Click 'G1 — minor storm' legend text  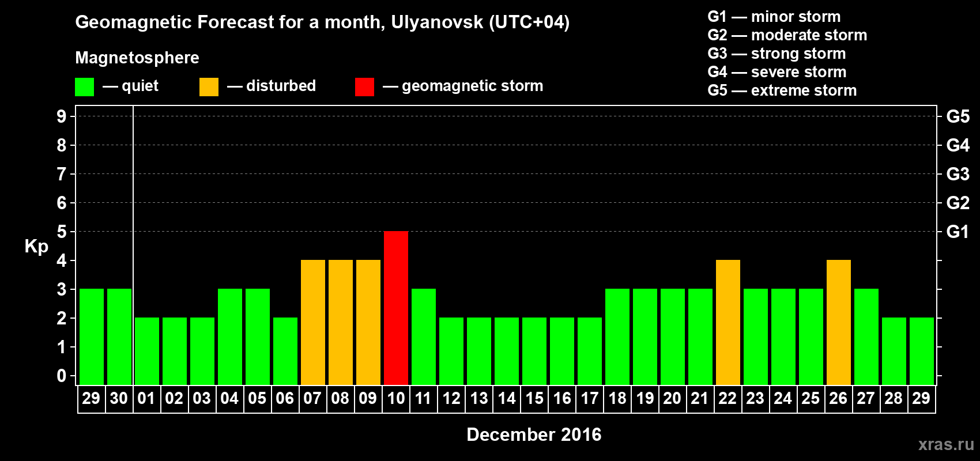(x=774, y=17)
